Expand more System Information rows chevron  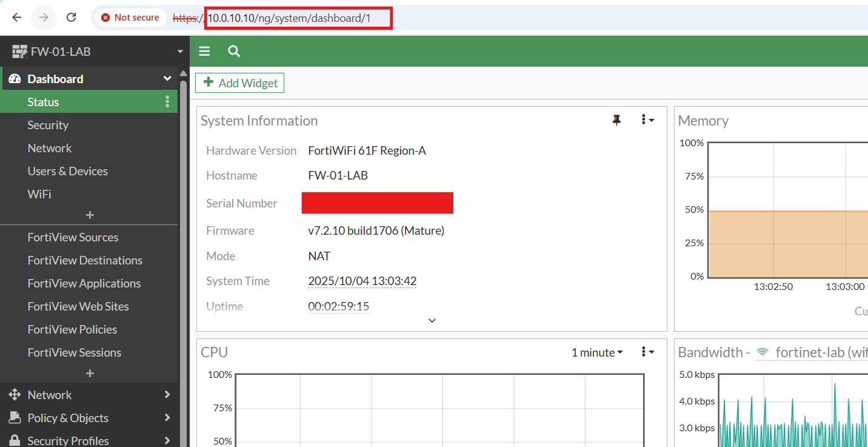(432, 320)
